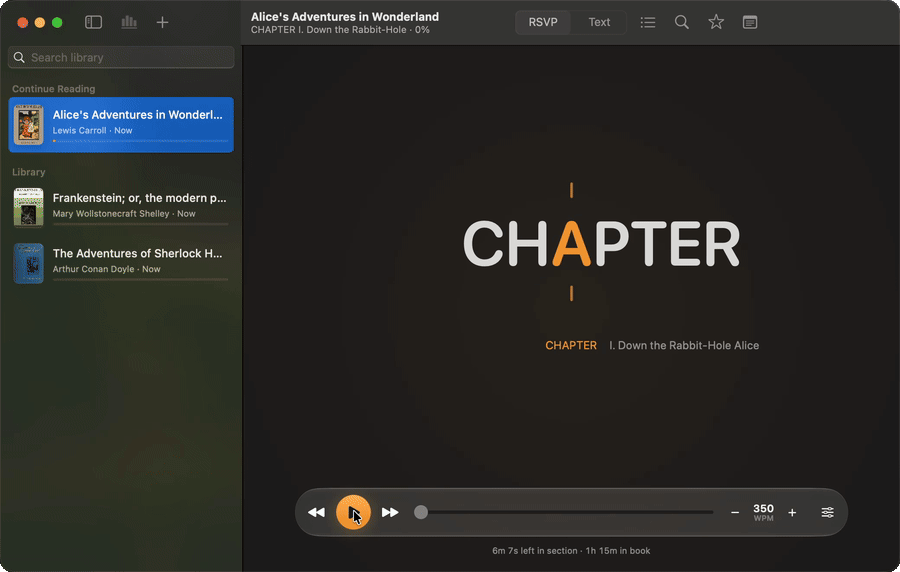Add a new book with plus icon

coord(162,22)
